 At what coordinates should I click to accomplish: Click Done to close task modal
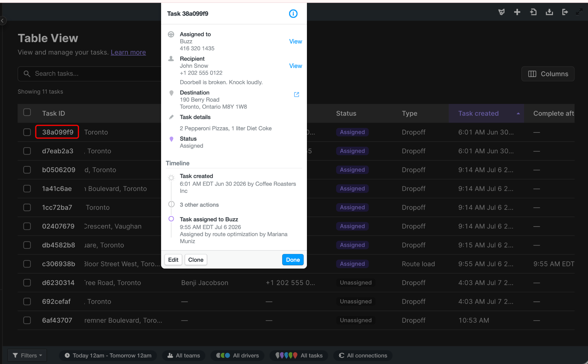(293, 260)
